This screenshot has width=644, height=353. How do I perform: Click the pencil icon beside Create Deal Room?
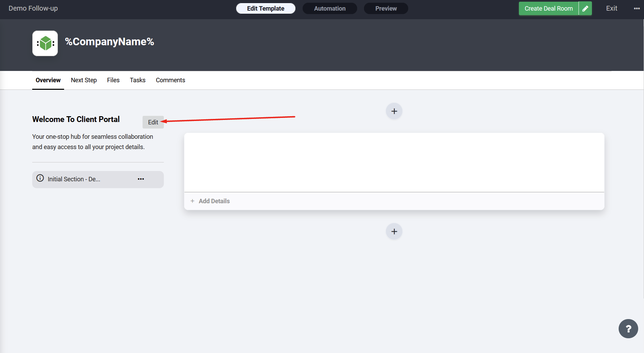[585, 9]
